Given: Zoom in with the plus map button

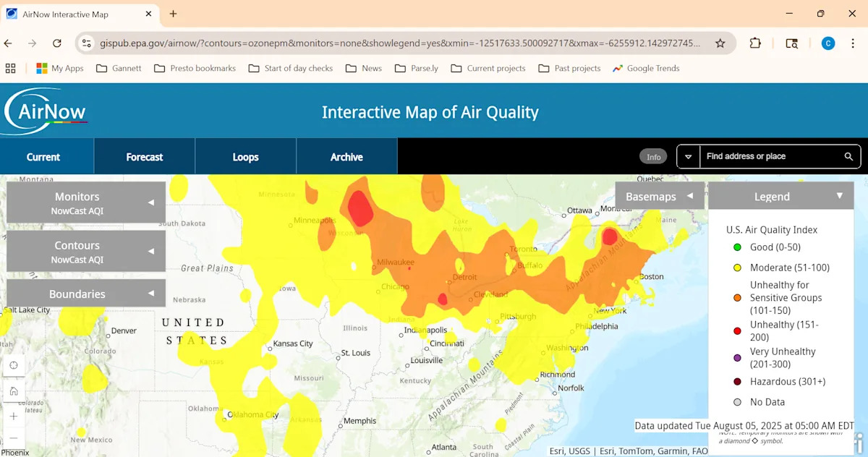Looking at the screenshot, I should pos(14,417).
